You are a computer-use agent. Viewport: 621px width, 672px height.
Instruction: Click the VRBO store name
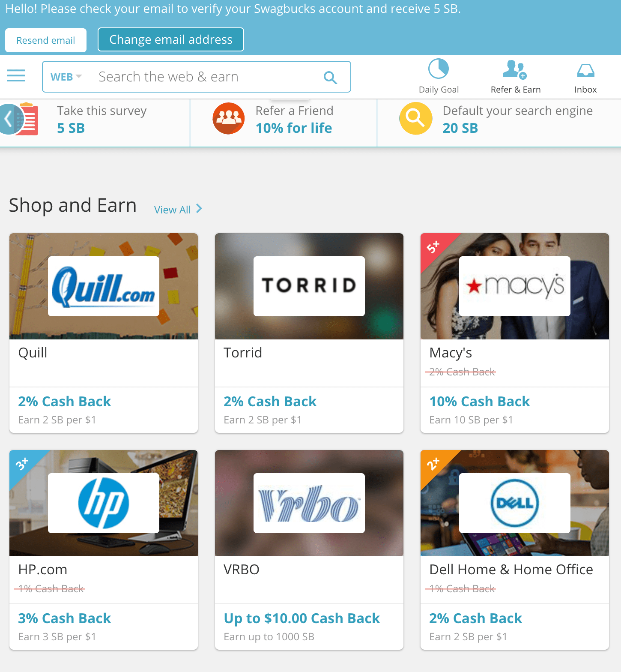(x=242, y=570)
